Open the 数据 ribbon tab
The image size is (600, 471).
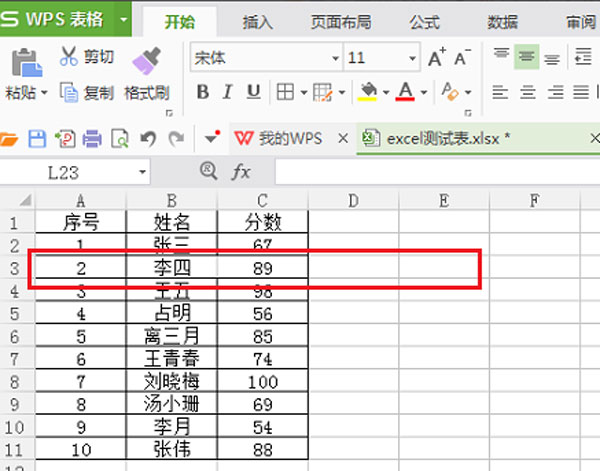[x=502, y=22]
